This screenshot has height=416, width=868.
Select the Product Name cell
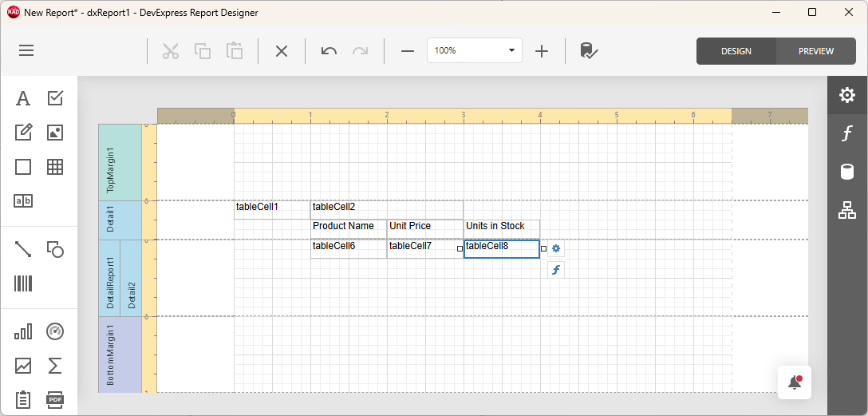[348, 229]
